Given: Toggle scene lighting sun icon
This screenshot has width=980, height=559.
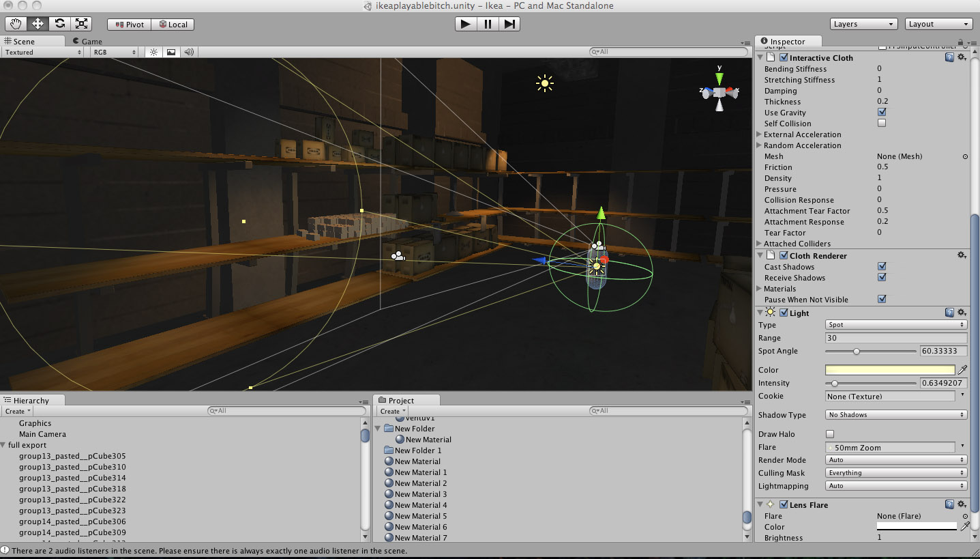Looking at the screenshot, I should pyautogui.click(x=153, y=52).
